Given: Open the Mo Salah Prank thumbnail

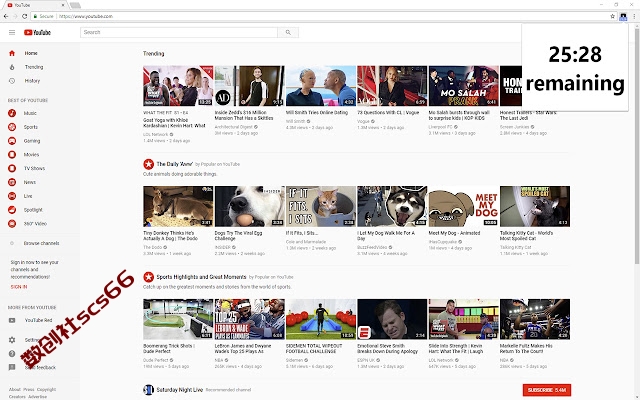Looking at the screenshot, I should (x=464, y=86).
